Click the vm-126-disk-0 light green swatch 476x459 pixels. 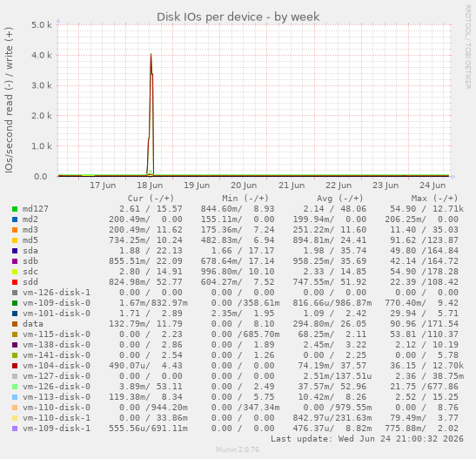[x=15, y=387]
